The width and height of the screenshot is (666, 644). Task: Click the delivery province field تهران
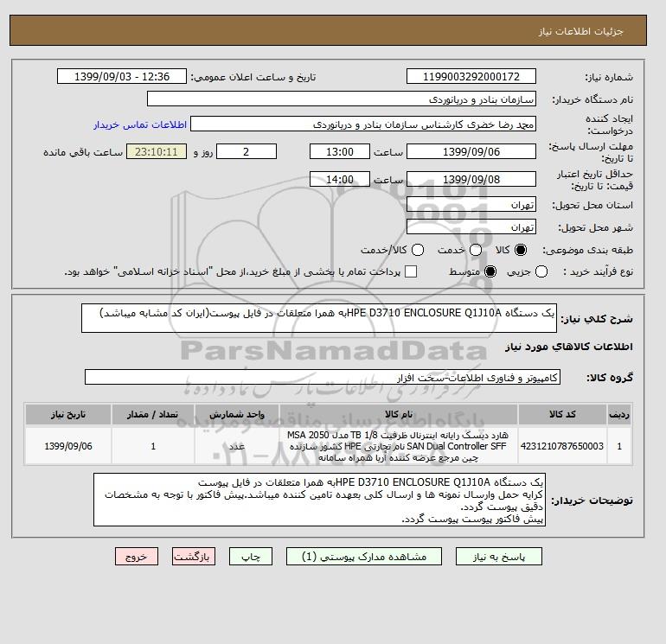pyautogui.click(x=471, y=205)
